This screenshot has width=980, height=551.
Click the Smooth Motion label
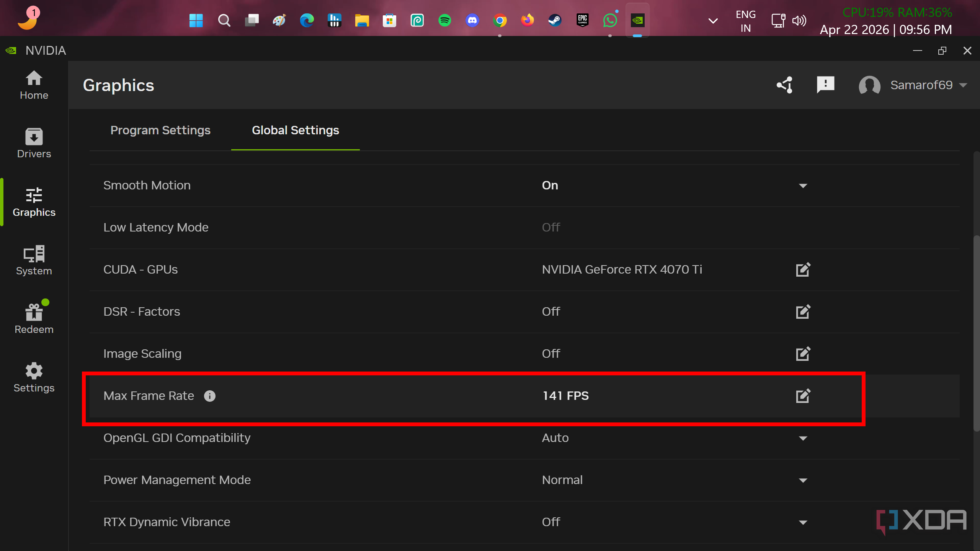[x=147, y=186]
